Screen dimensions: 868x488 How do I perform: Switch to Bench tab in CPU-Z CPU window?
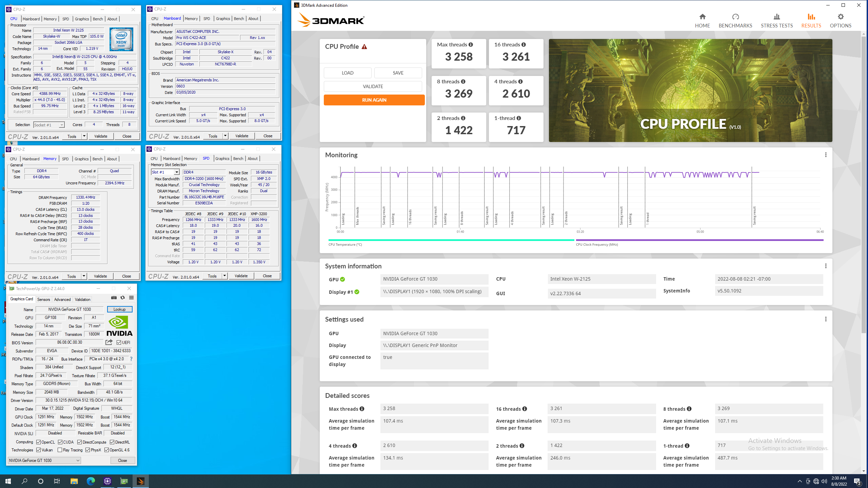98,19
